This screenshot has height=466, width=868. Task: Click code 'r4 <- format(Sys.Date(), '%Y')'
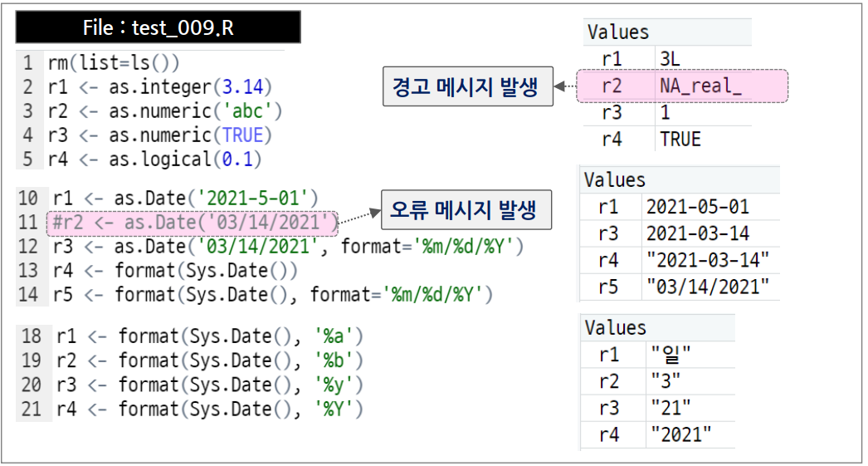tap(209, 410)
